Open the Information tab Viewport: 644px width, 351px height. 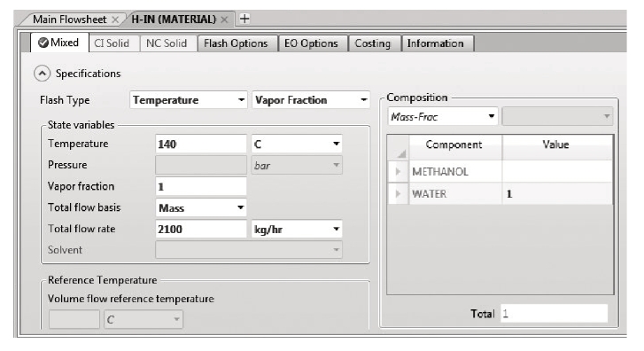point(435,43)
